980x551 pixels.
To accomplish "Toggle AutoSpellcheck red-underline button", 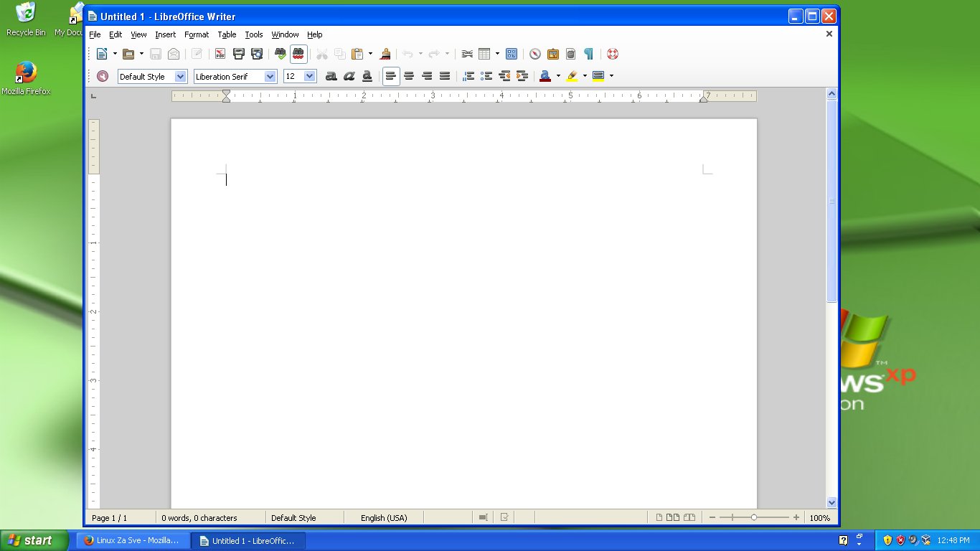I will coord(298,54).
